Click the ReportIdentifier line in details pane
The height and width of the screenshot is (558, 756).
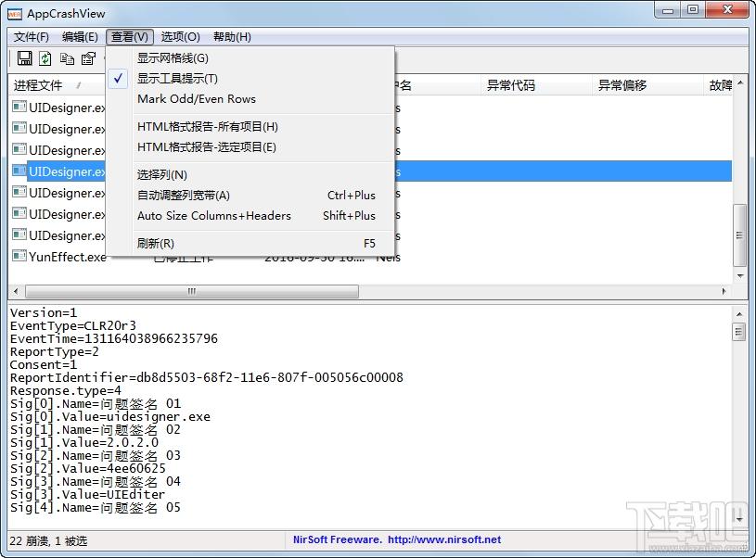(x=206, y=377)
